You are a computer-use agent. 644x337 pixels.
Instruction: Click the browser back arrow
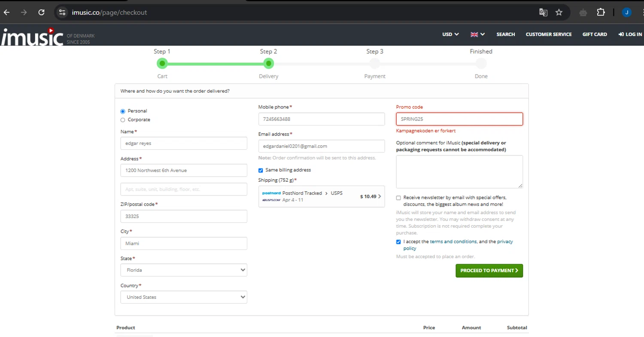tap(7, 12)
